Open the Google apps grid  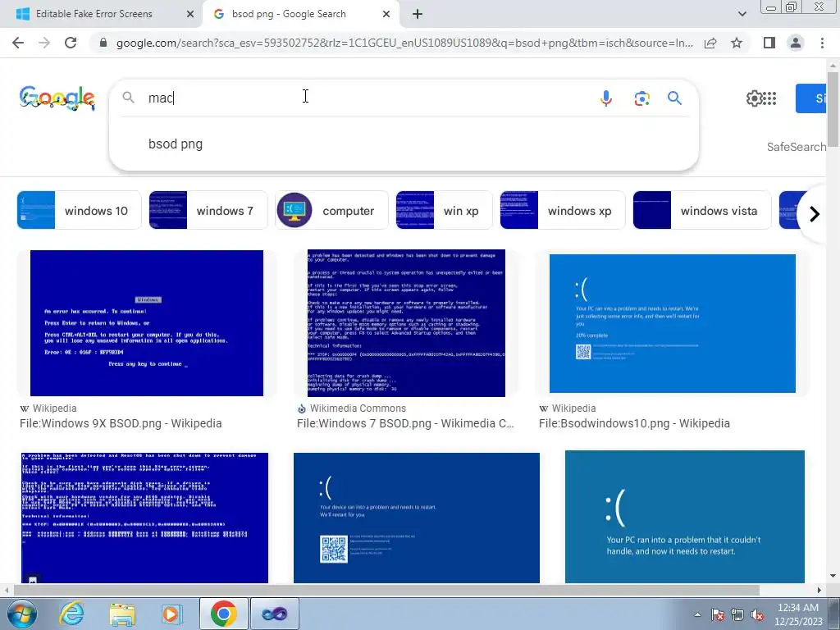point(769,98)
